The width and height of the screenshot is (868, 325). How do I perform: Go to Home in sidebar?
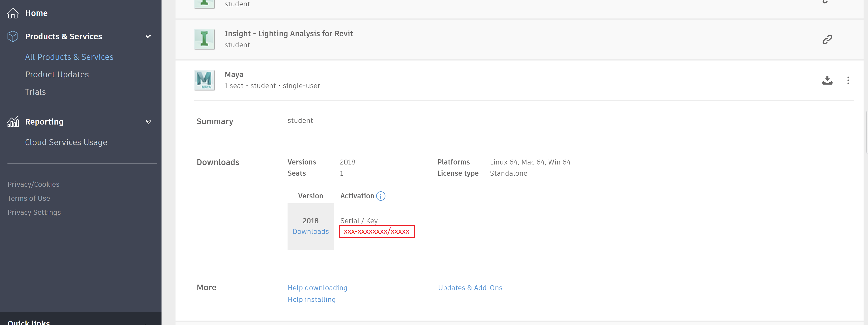click(36, 13)
